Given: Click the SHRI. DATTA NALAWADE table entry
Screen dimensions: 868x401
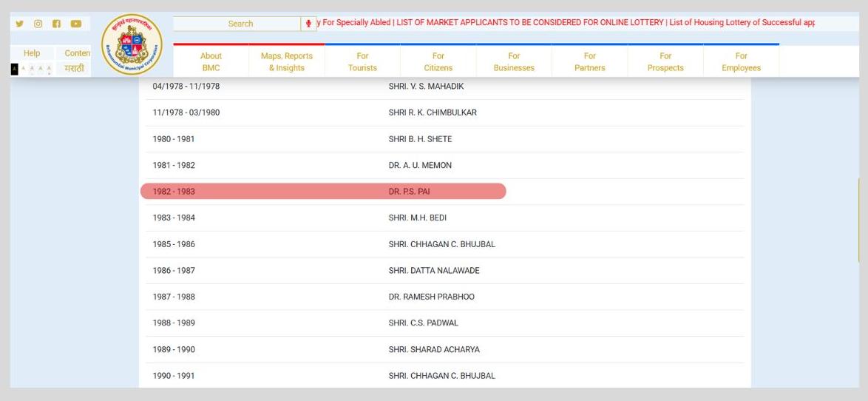Looking at the screenshot, I should (x=434, y=271).
